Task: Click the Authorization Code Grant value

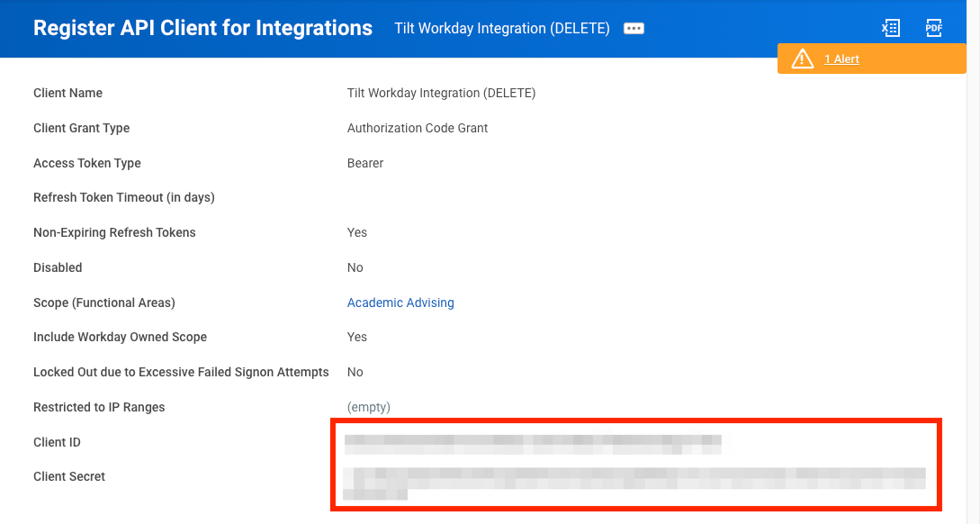Action: pos(418,128)
